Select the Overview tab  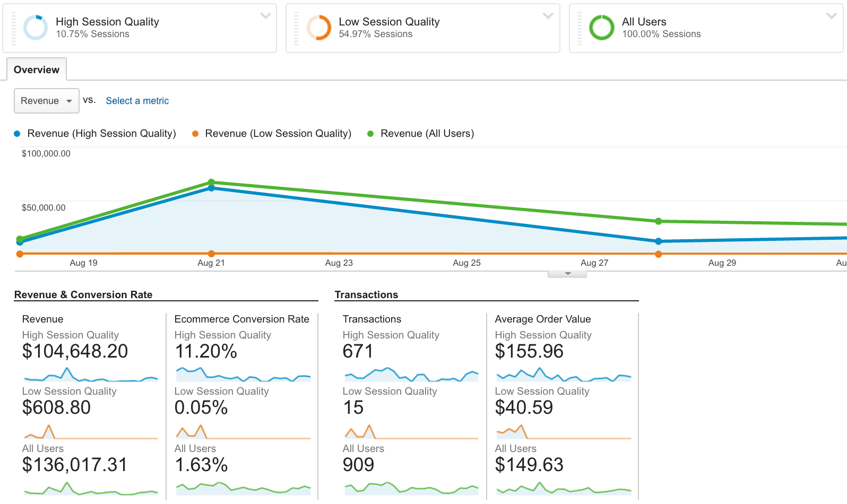click(37, 69)
